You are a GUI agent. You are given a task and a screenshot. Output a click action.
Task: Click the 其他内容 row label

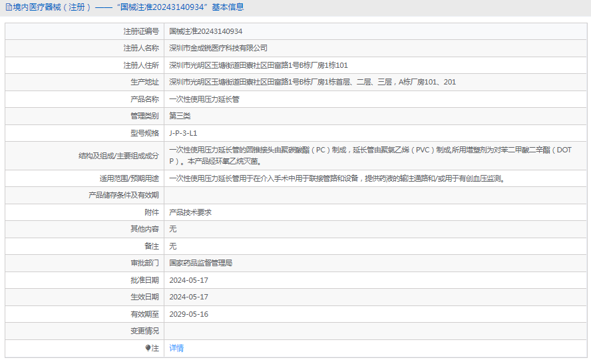[x=144, y=229]
